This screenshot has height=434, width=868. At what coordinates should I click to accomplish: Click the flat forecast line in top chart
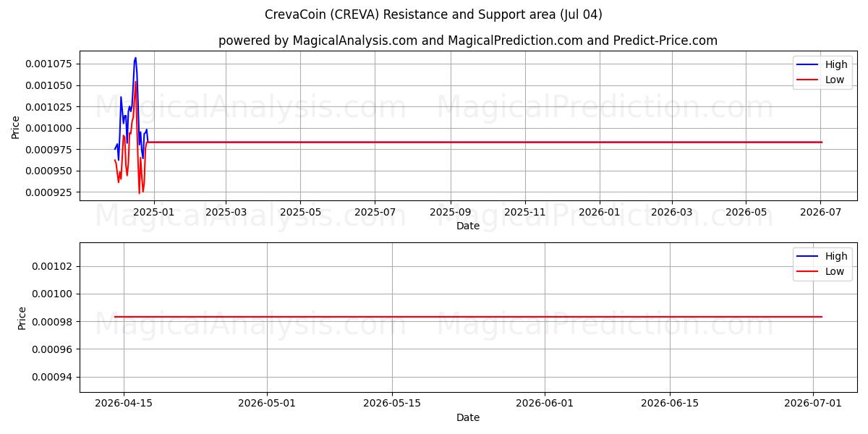coord(485,142)
